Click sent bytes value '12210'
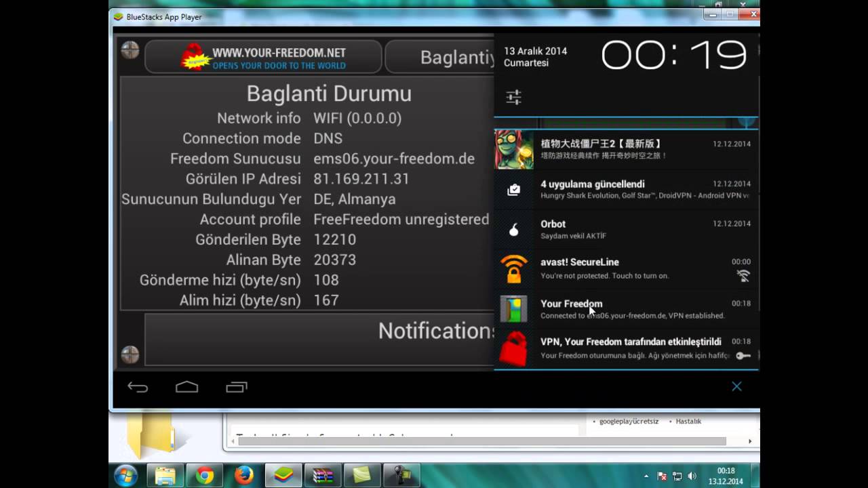 pos(334,239)
